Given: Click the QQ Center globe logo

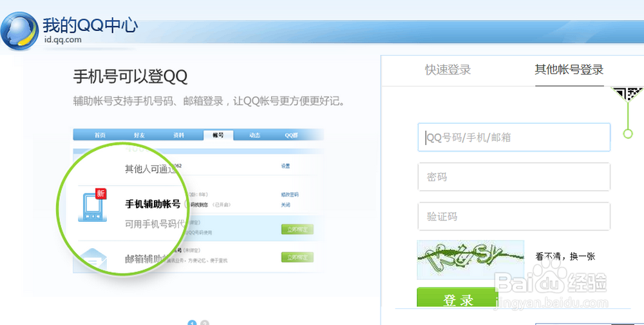Looking at the screenshot, I should (20, 31).
